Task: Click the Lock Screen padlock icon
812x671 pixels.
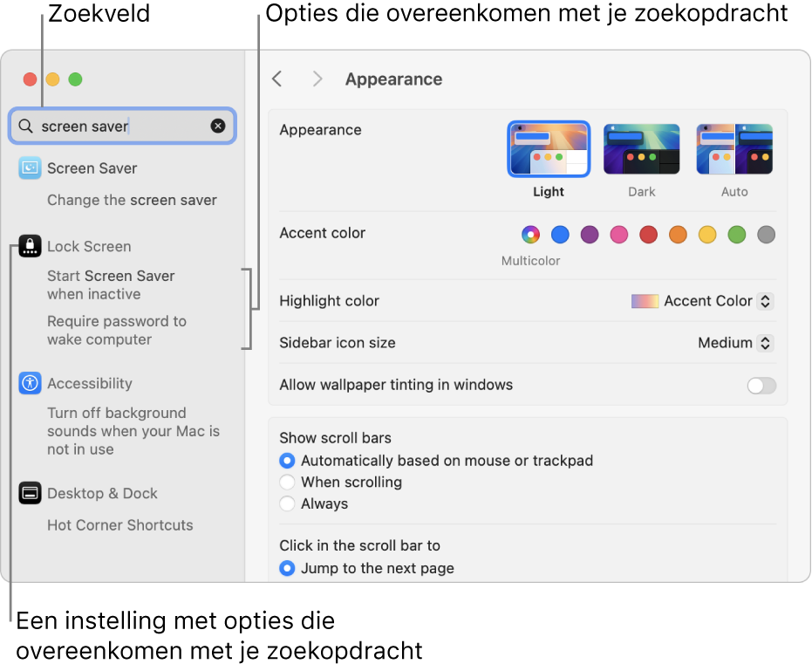Action: click(31, 246)
